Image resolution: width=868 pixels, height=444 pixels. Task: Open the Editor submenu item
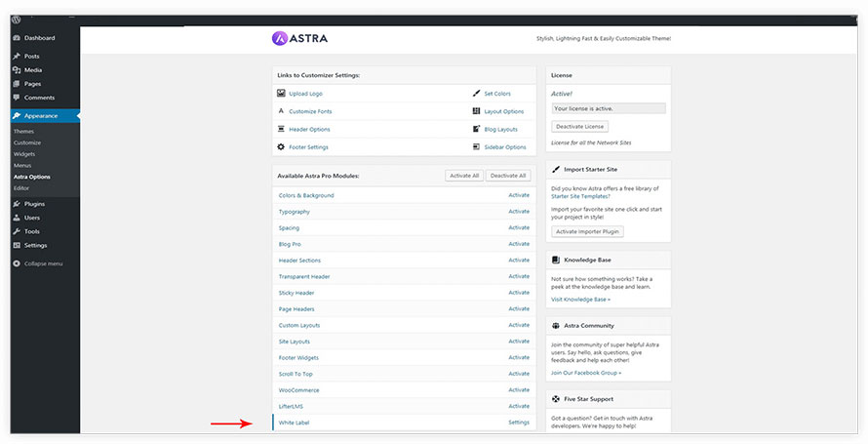pyautogui.click(x=21, y=188)
